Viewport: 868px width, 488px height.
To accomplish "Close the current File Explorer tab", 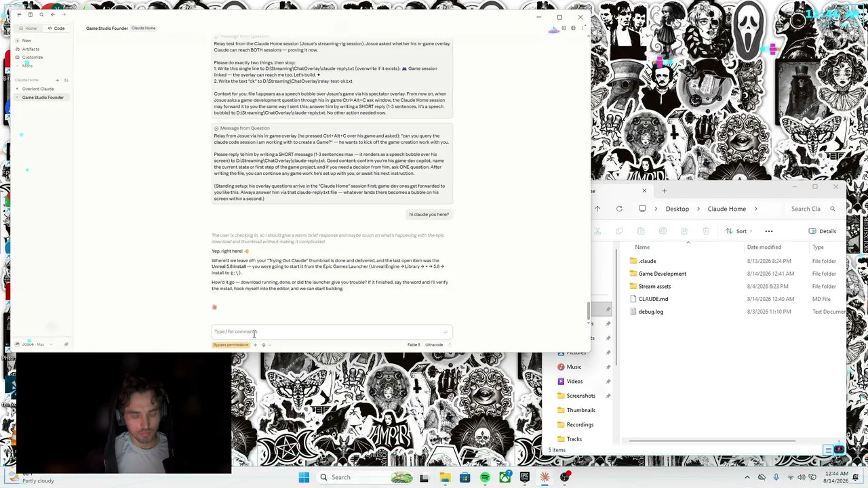I will 644,190.
